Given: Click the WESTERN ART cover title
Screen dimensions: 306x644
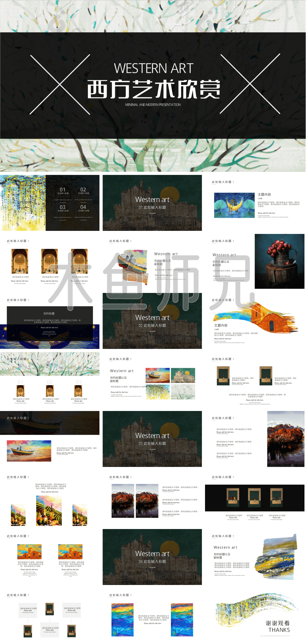Looking at the screenshot, I should [x=154, y=68].
